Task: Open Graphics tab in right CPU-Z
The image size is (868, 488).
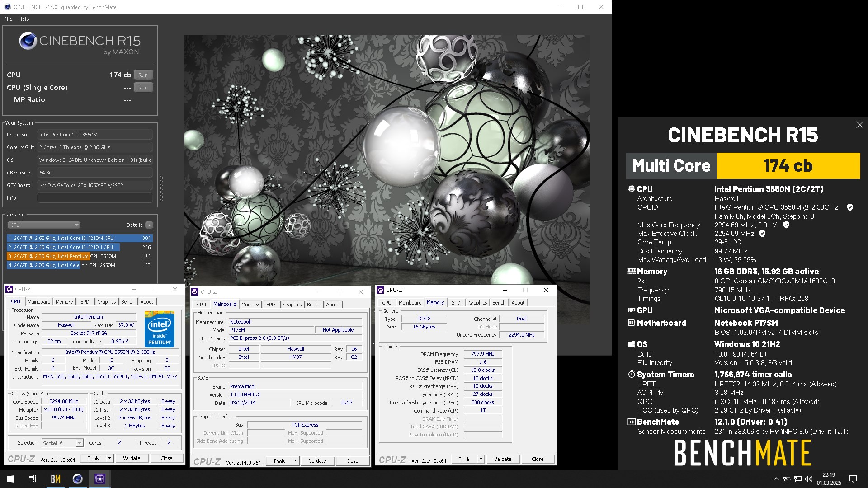Action: (x=478, y=303)
